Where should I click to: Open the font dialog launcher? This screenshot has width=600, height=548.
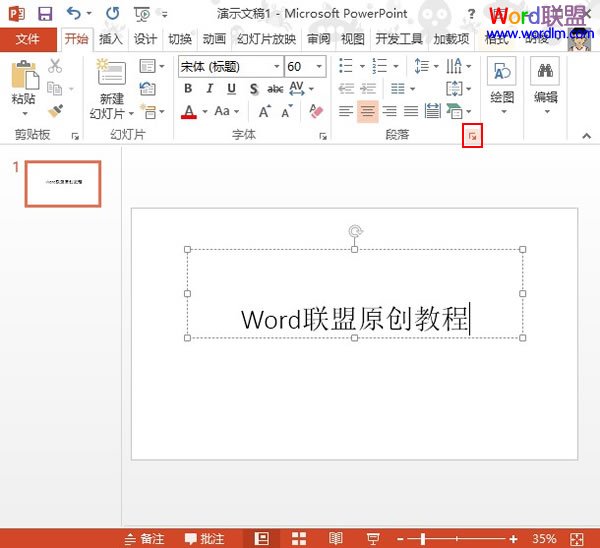pos(323,136)
